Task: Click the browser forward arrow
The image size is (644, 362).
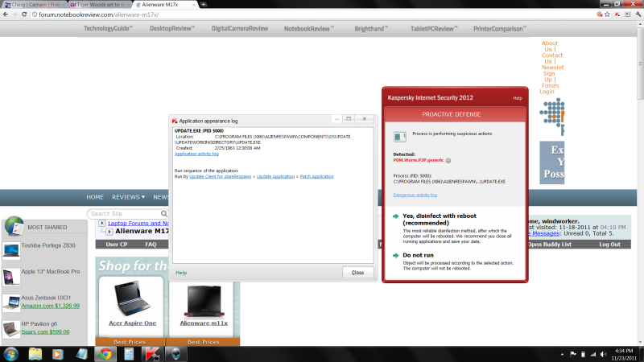Action: tap(14, 14)
